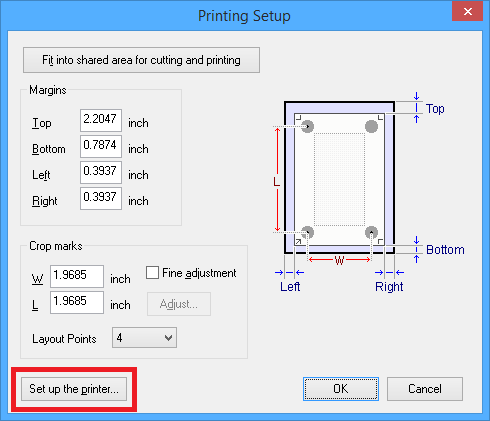
Task: Click the red L length indicator in diagram
Action: coord(277,182)
